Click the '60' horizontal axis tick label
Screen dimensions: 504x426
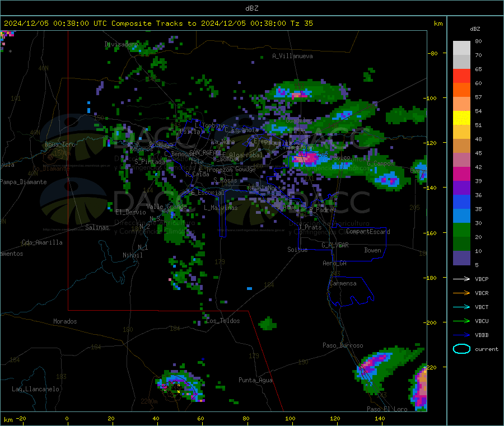coord(200,419)
